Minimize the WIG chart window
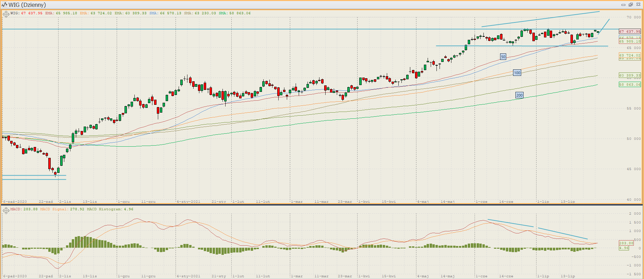This screenshot has height=279, width=644. [x=623, y=5]
